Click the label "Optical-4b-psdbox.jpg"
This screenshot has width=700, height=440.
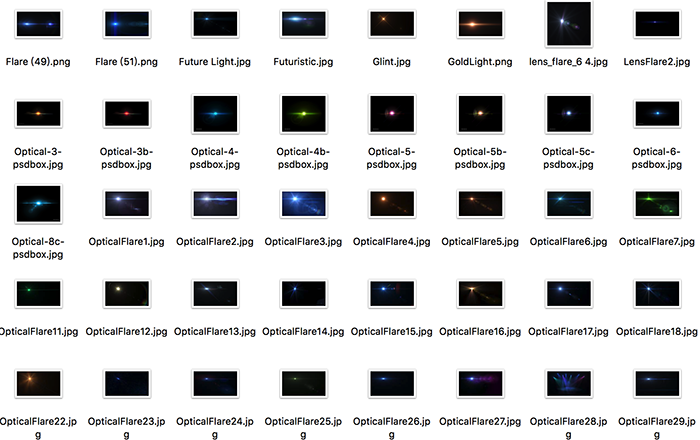point(303,158)
